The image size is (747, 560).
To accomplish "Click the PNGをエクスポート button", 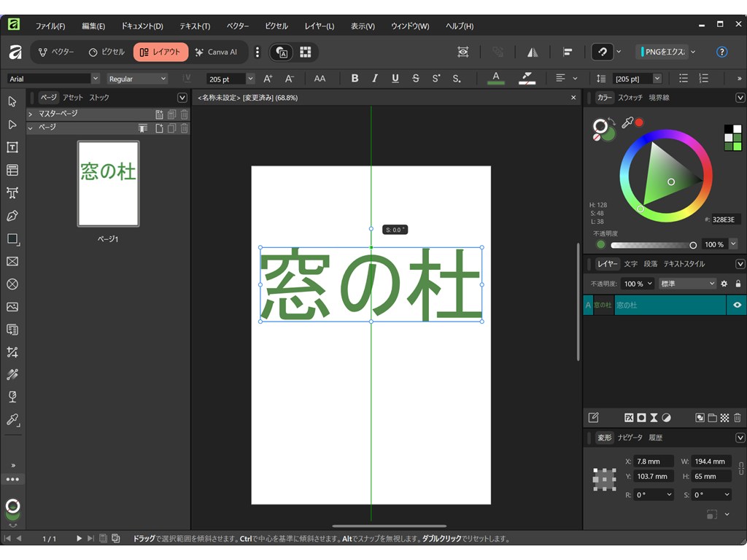I will (662, 52).
